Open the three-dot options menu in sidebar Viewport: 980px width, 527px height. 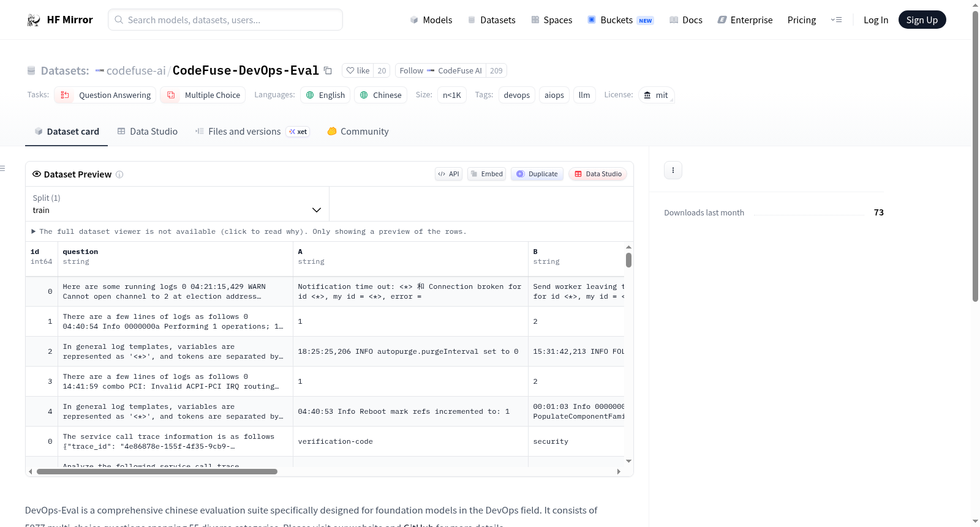click(673, 170)
